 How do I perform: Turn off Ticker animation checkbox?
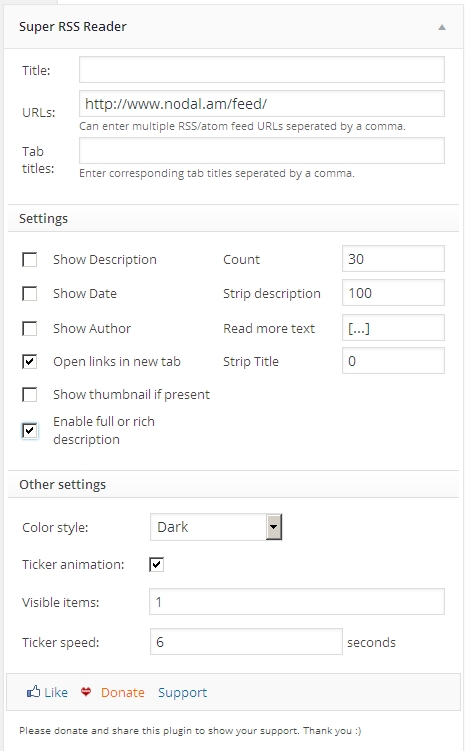(x=157, y=564)
